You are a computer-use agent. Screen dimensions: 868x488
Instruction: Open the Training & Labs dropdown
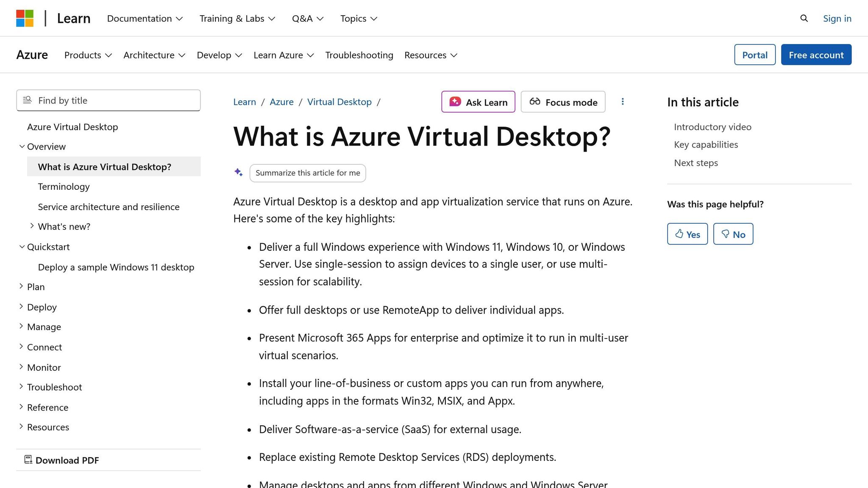pyautogui.click(x=237, y=18)
